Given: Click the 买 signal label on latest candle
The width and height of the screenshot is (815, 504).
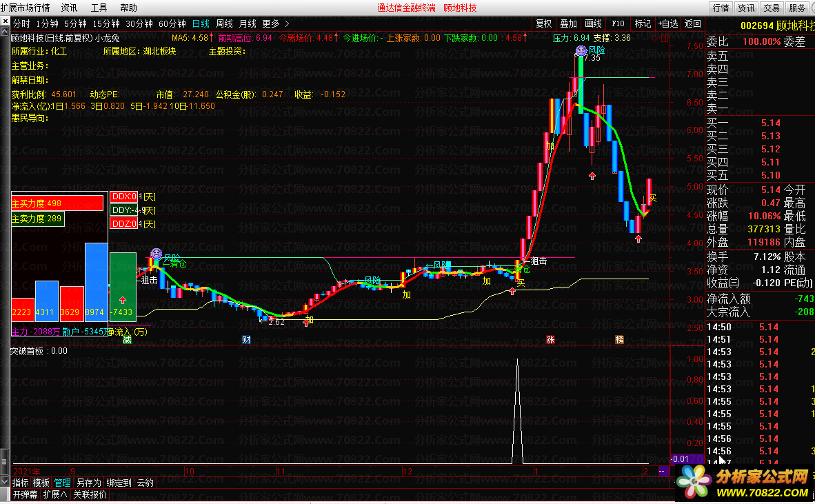Looking at the screenshot, I should pos(652,199).
